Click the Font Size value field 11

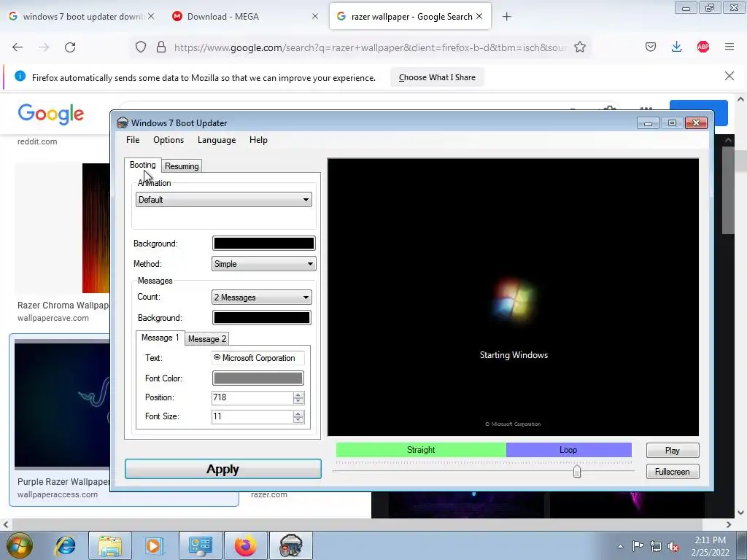(x=252, y=416)
